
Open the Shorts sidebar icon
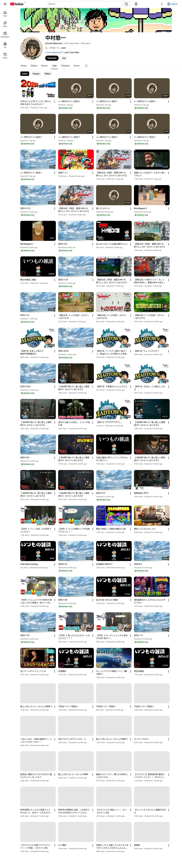5,24
